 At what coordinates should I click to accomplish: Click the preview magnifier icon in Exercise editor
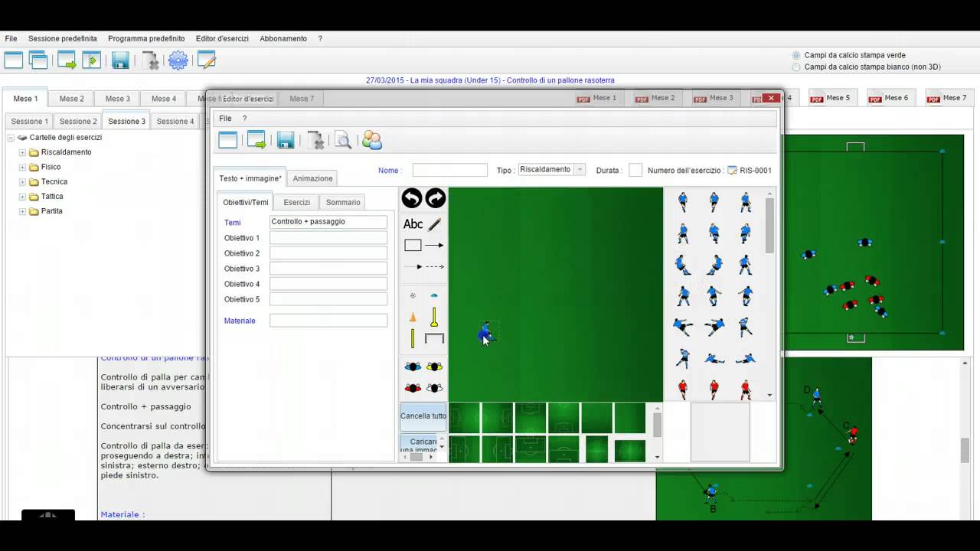pyautogui.click(x=343, y=140)
